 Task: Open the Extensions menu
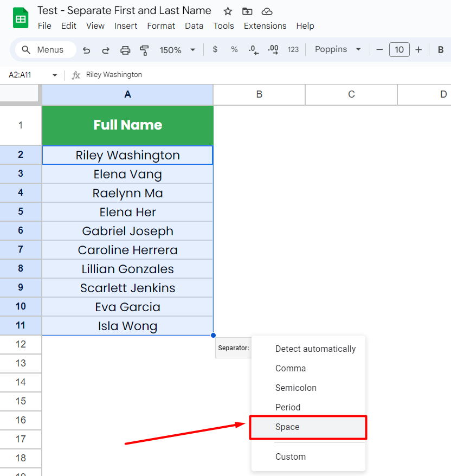[265, 26]
